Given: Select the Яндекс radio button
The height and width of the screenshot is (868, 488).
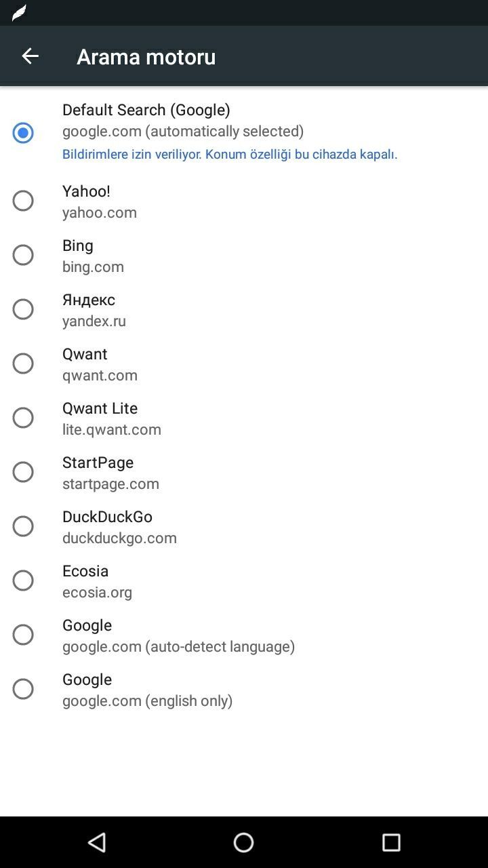Looking at the screenshot, I should [23, 309].
